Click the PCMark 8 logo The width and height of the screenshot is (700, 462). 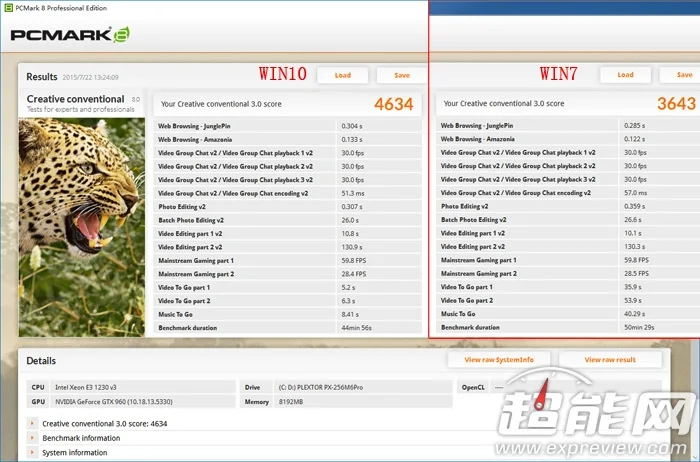pos(70,35)
